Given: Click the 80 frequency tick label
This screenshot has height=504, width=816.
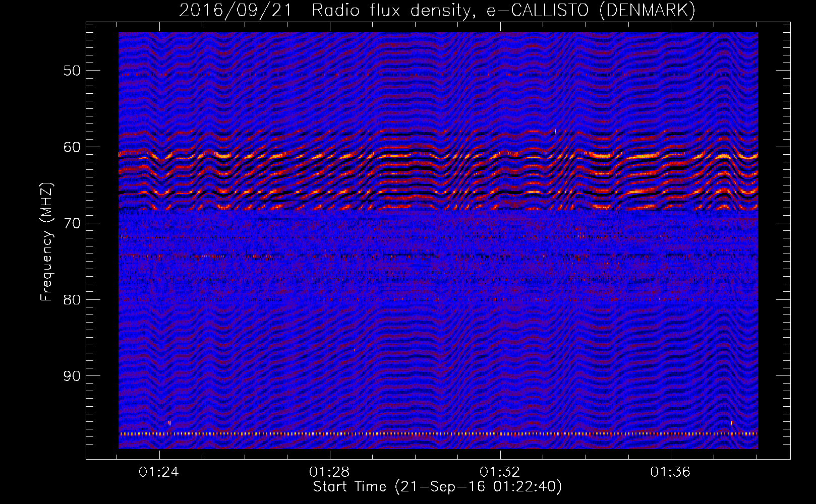Looking at the screenshot, I should tap(72, 299).
